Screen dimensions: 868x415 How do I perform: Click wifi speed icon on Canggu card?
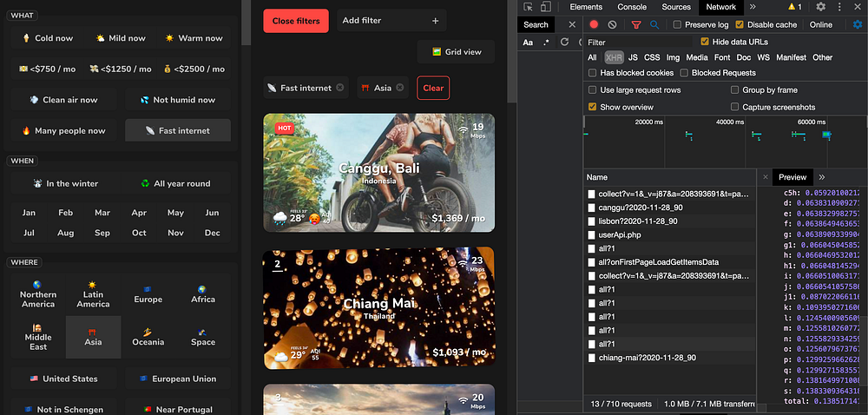click(464, 129)
